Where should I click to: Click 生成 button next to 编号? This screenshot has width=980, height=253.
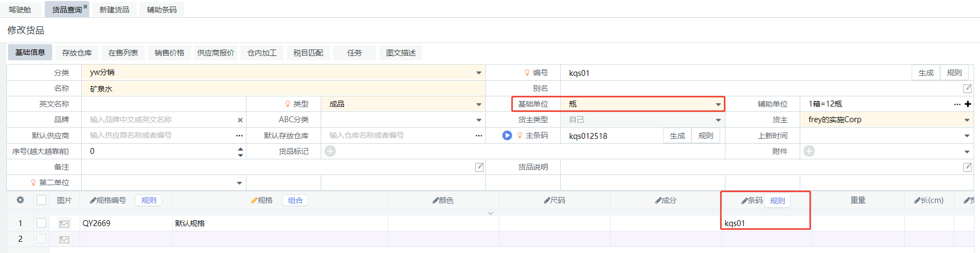(x=926, y=73)
